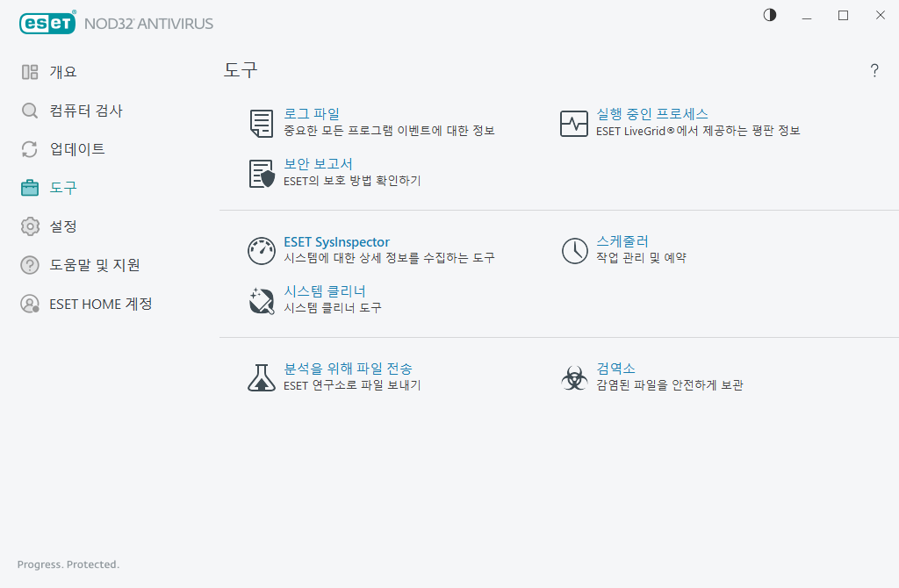Click text '중요한 모든 프로그램 이벤트에 대한 정보'
The height and width of the screenshot is (588, 899).
389,131
